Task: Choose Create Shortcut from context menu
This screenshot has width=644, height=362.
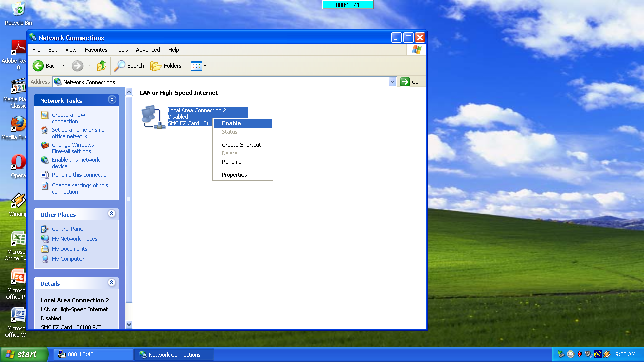Action: coord(243,145)
